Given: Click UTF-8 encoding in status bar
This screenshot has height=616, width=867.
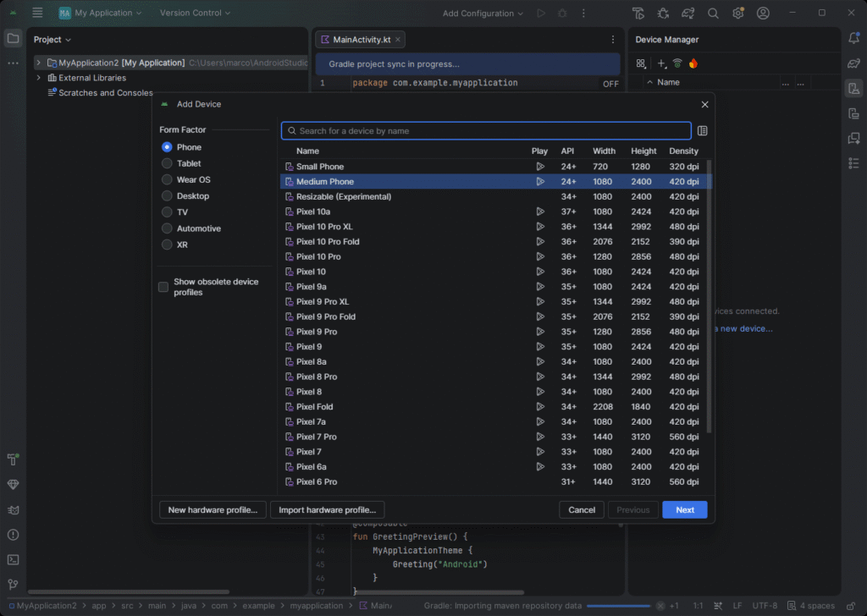Looking at the screenshot, I should click(765, 606).
